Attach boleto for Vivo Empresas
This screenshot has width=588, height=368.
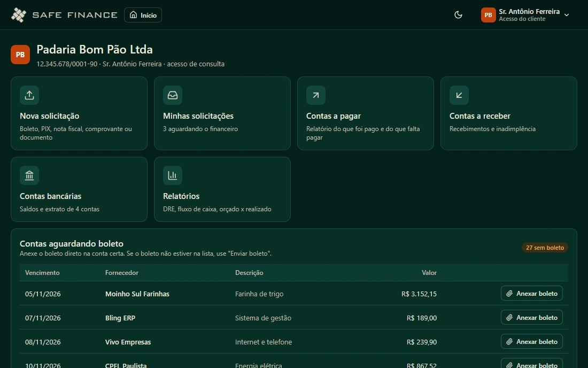(x=532, y=341)
